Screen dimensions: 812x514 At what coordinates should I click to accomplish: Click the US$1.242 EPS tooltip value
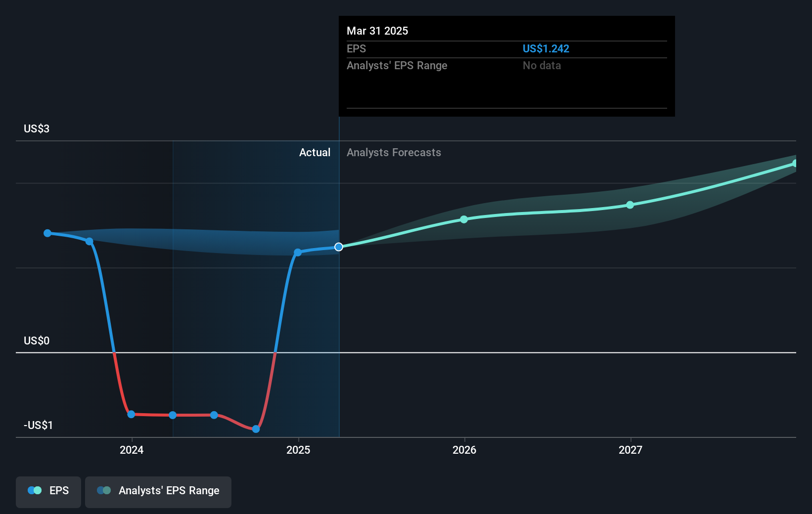(546, 49)
